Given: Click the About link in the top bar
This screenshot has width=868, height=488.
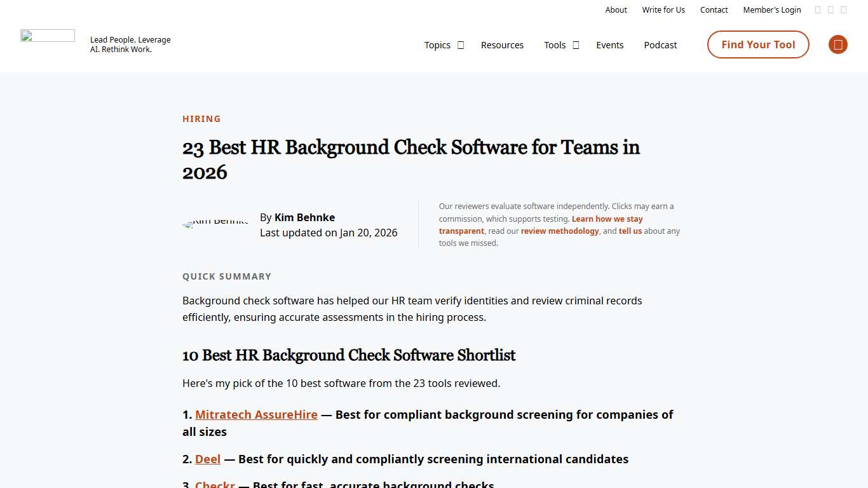Looking at the screenshot, I should (616, 10).
